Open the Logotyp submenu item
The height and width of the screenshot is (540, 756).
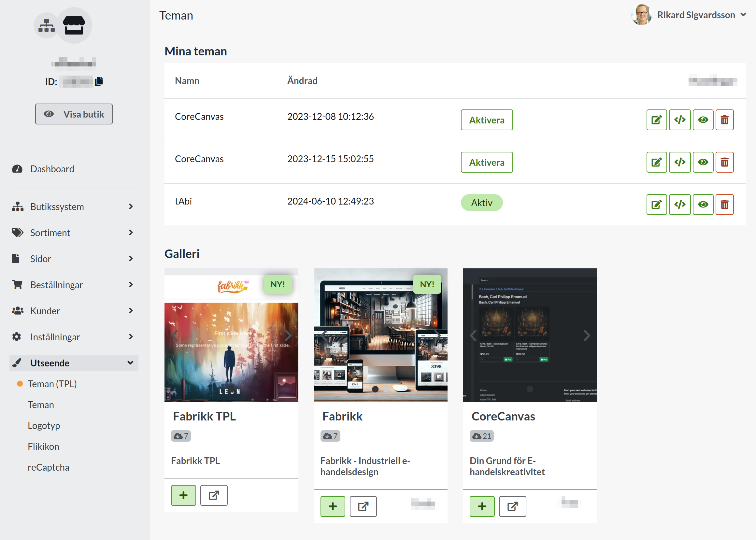pyautogui.click(x=44, y=426)
